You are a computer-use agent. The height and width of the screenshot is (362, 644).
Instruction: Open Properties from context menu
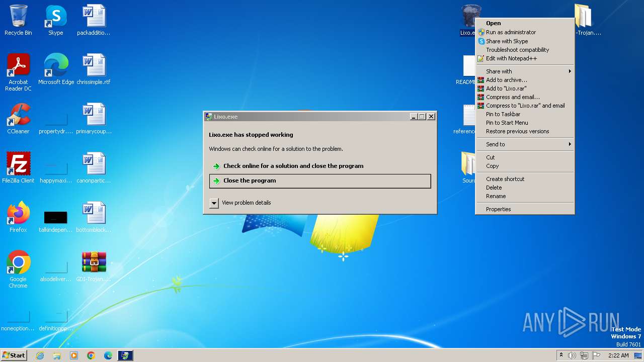pyautogui.click(x=525, y=209)
